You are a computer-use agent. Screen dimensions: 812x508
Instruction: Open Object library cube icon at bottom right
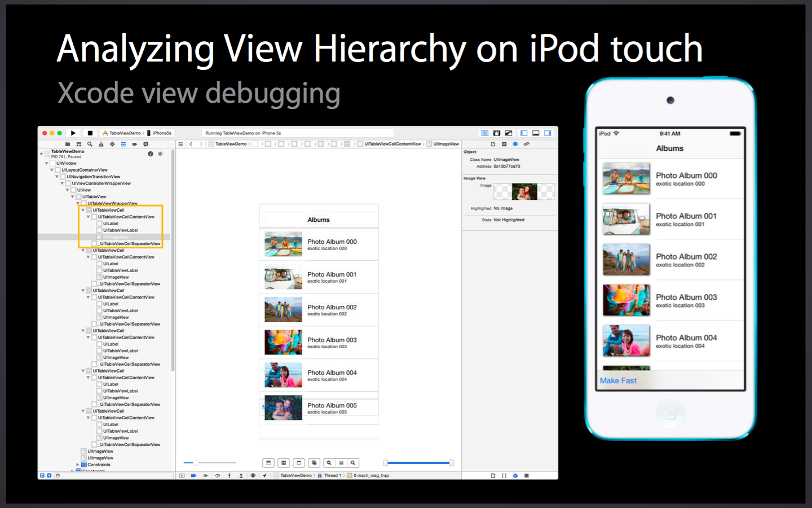[515, 475]
